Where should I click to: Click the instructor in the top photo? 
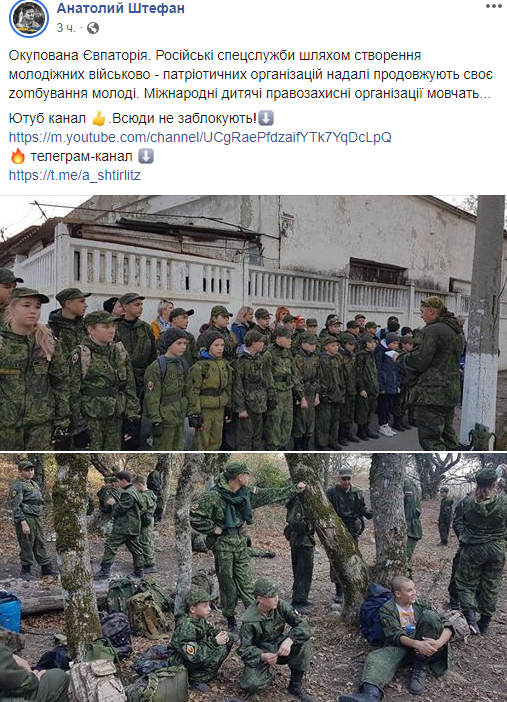click(x=434, y=372)
